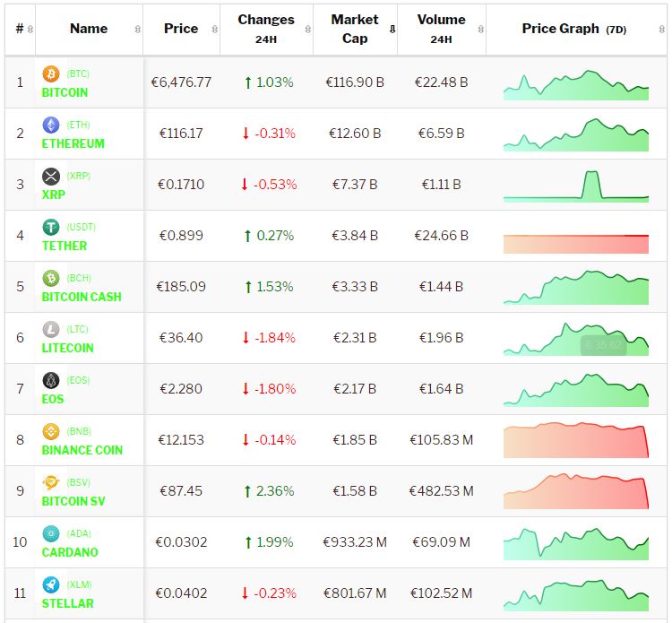Screen dimensions: 672x623
Task: Click the Litecoin silver coin icon
Action: (51, 329)
